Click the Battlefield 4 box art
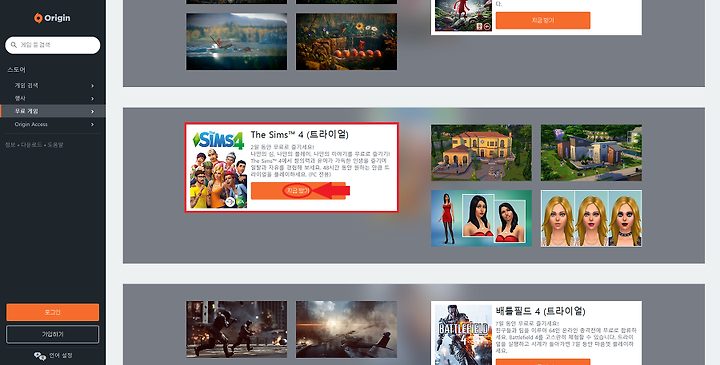The width and height of the screenshot is (720, 365). [463, 335]
